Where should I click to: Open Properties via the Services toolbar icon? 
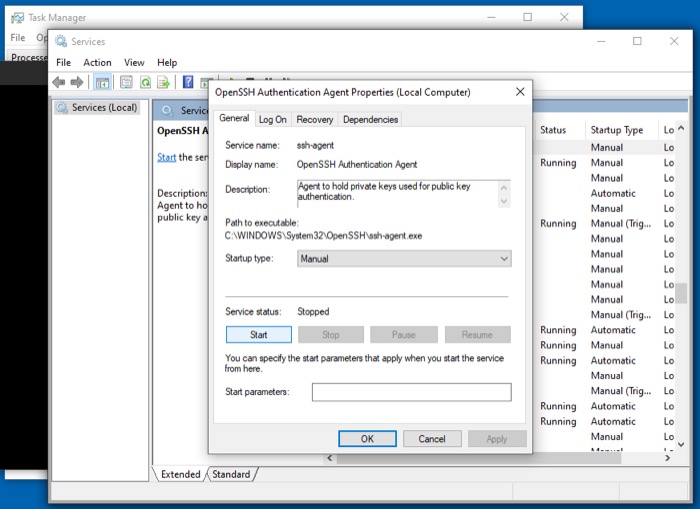pos(126,82)
